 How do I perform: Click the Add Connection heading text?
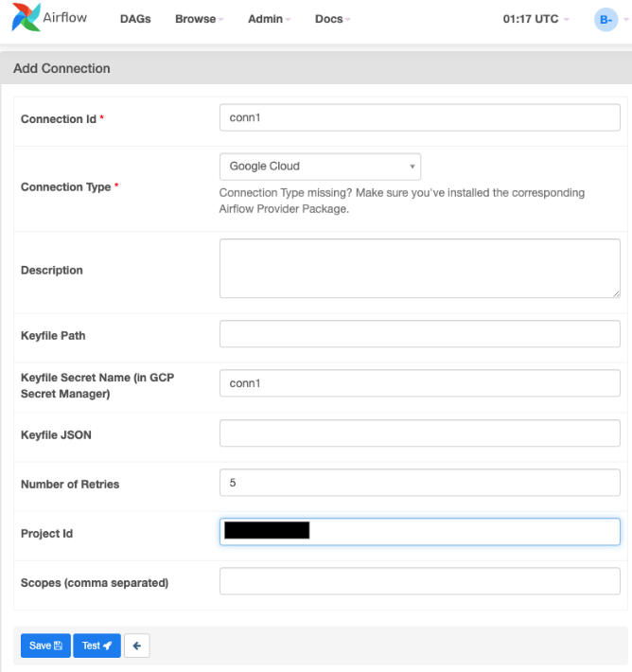click(x=61, y=68)
